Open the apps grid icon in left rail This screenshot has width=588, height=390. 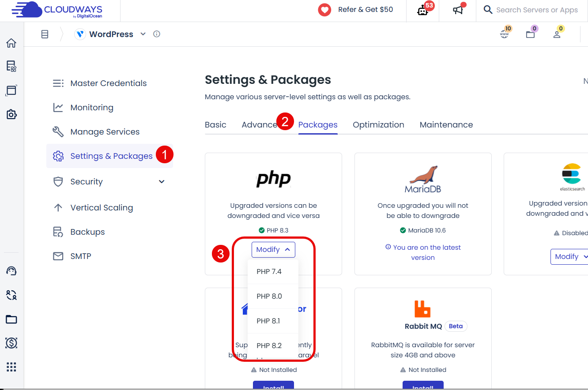(x=11, y=367)
